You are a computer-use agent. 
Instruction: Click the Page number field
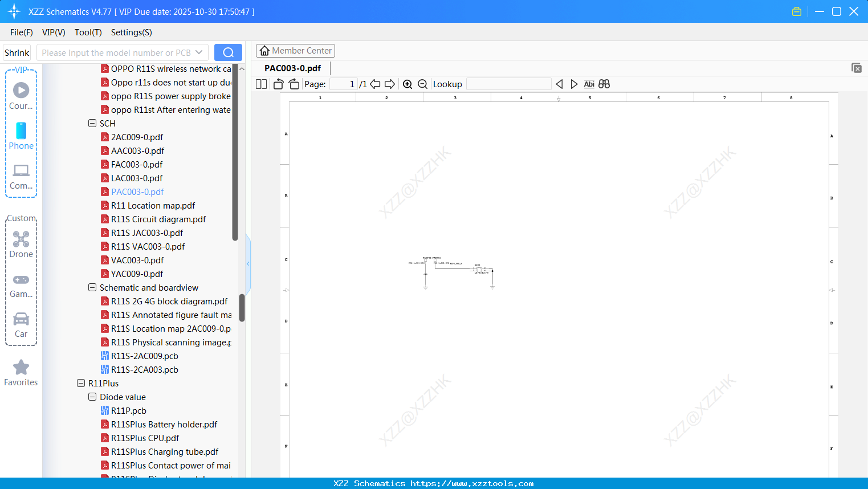pos(343,84)
